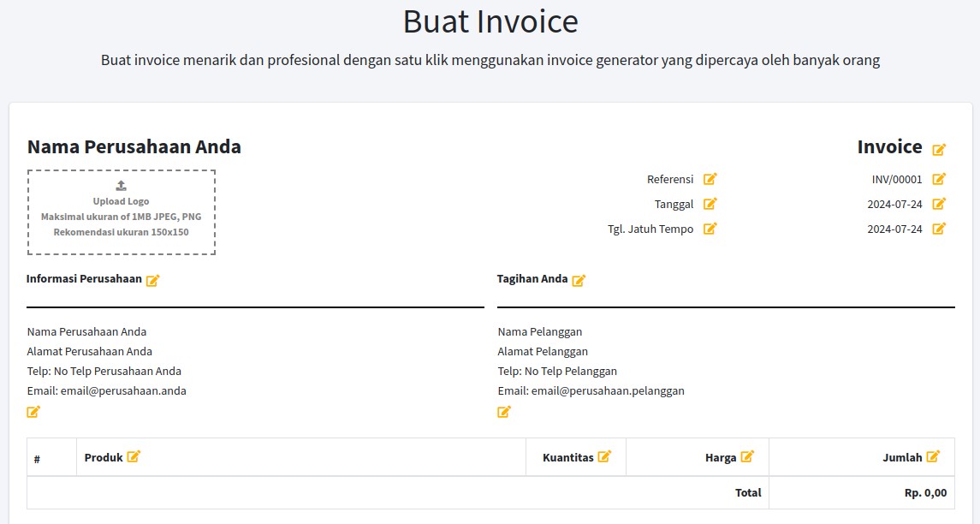Screen dimensions: 980x524
Task: Click the Nama Perusahaan Anda heading
Action: [134, 147]
